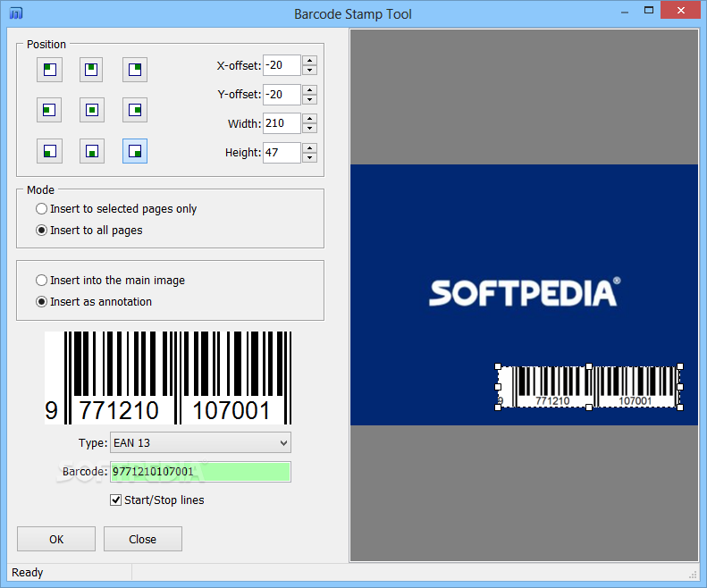Viewport: 707px width, 588px height.
Task: Click the Width input field
Action: click(x=282, y=123)
